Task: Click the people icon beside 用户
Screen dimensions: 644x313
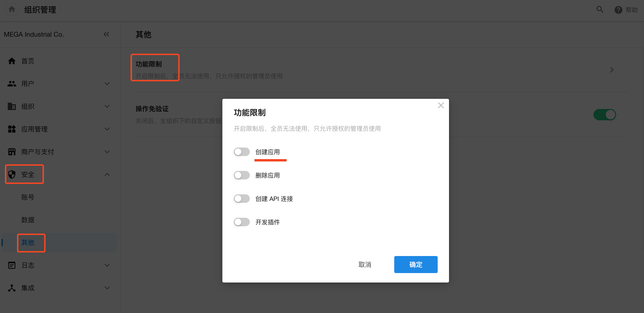Action: coord(12,84)
